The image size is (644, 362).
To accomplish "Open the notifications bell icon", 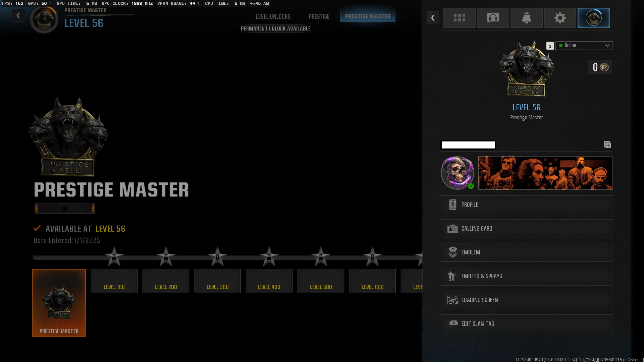I will pyautogui.click(x=526, y=18).
